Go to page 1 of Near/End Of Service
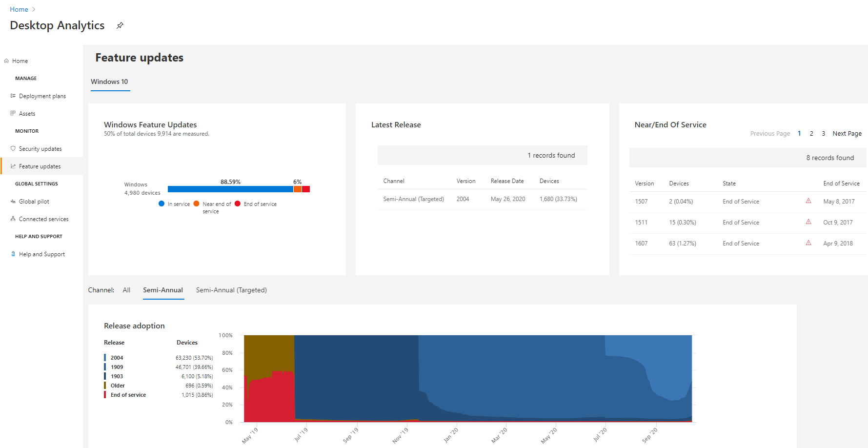The image size is (868, 448). click(x=799, y=134)
